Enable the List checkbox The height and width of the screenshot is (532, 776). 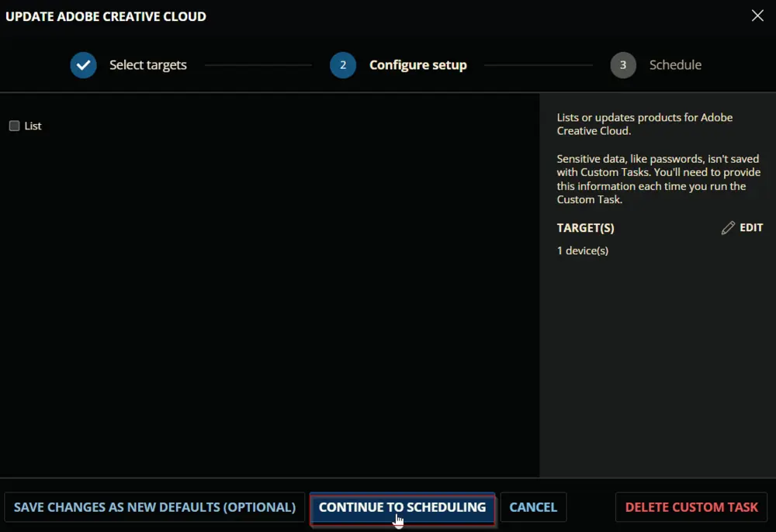coord(14,126)
